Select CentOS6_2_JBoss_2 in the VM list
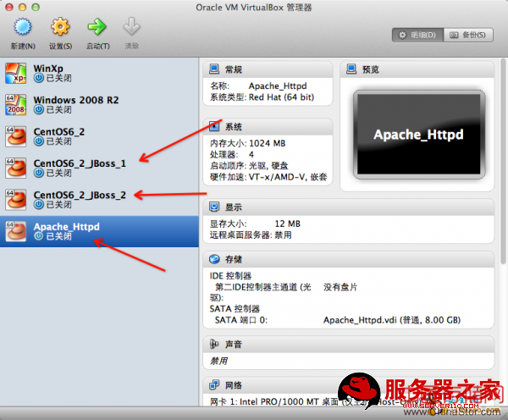The image size is (508, 420). pyautogui.click(x=80, y=196)
